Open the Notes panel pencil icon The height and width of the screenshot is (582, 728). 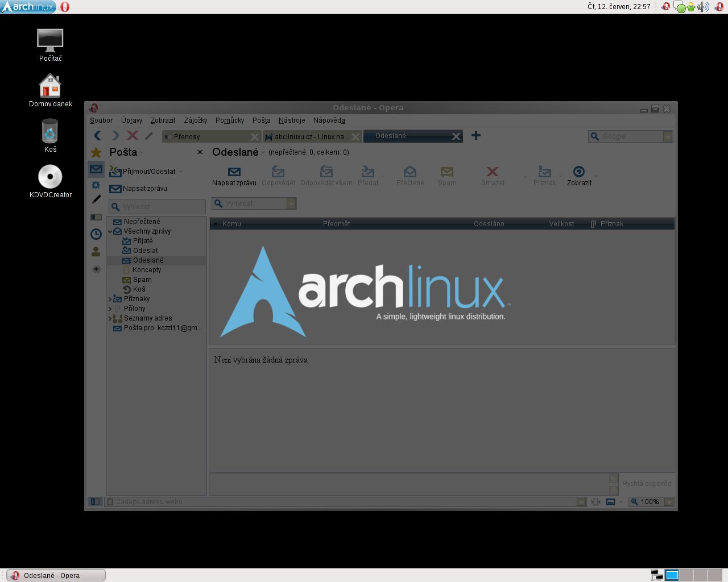pos(96,199)
